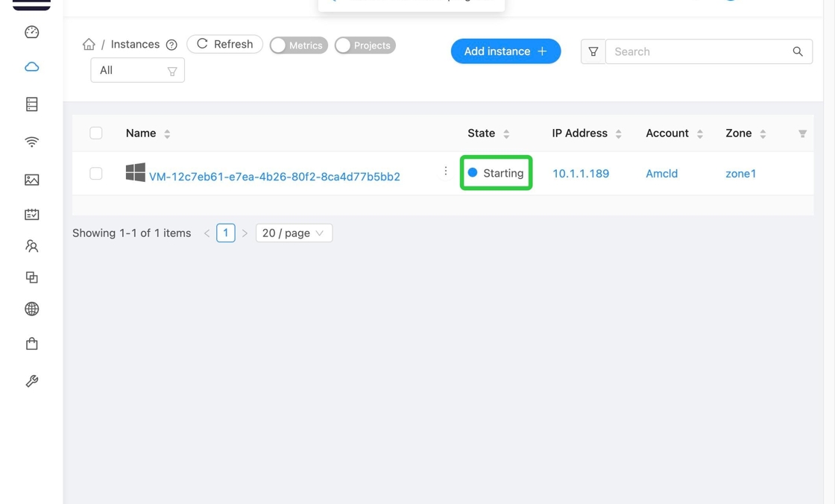Open the Network wifi icon in sidebar
Image resolution: width=835 pixels, height=504 pixels.
(31, 142)
